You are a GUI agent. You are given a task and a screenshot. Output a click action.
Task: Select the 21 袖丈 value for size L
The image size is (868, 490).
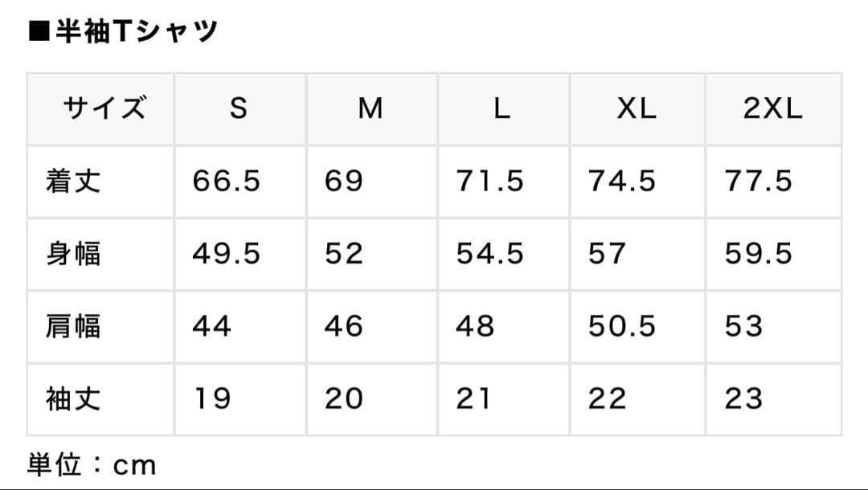coord(473,398)
